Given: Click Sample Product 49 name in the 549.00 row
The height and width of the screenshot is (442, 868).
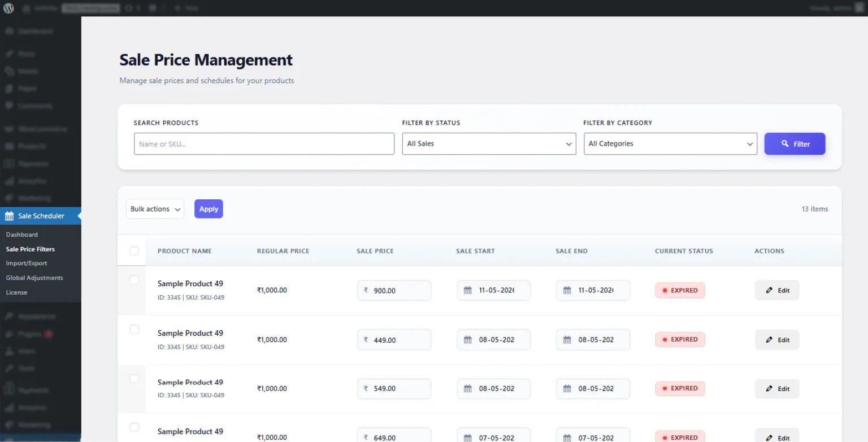Looking at the screenshot, I should coord(190,382).
